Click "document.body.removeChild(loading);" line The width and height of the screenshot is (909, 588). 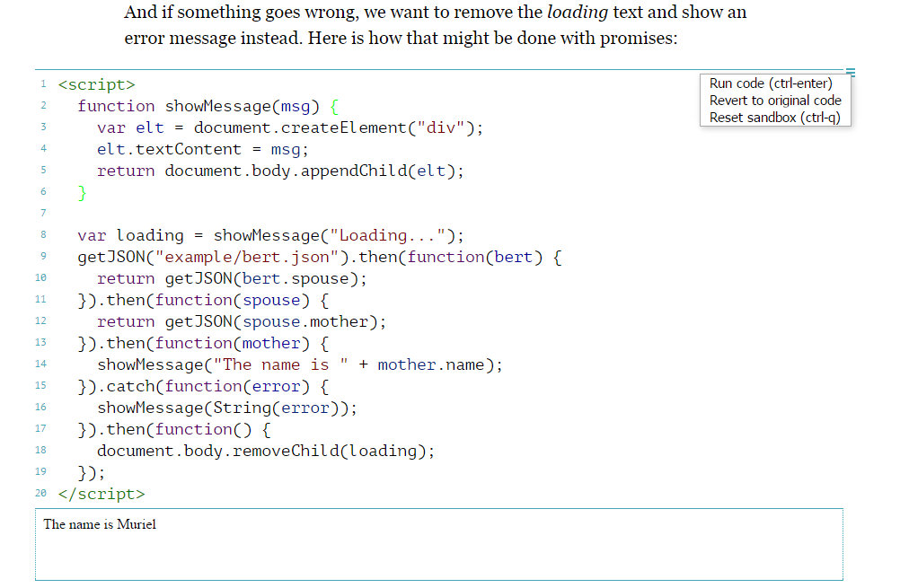(266, 451)
